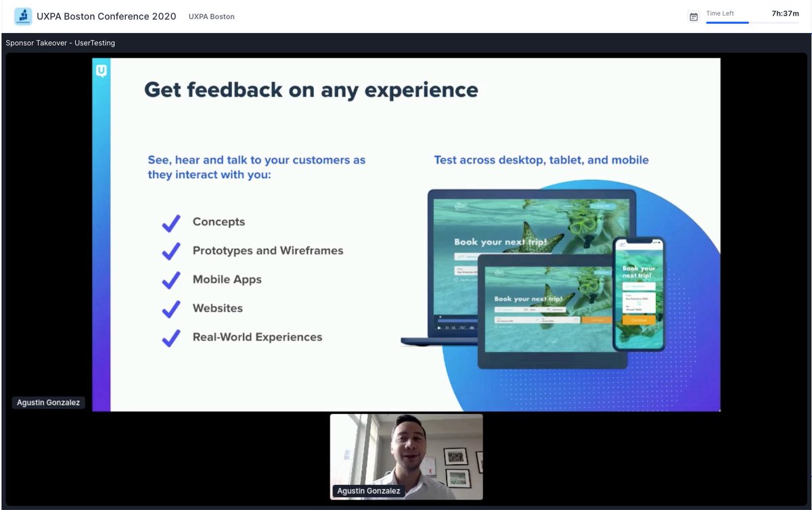Click the UserTesting logo on the slide
This screenshot has height=510, width=812.
point(101,70)
